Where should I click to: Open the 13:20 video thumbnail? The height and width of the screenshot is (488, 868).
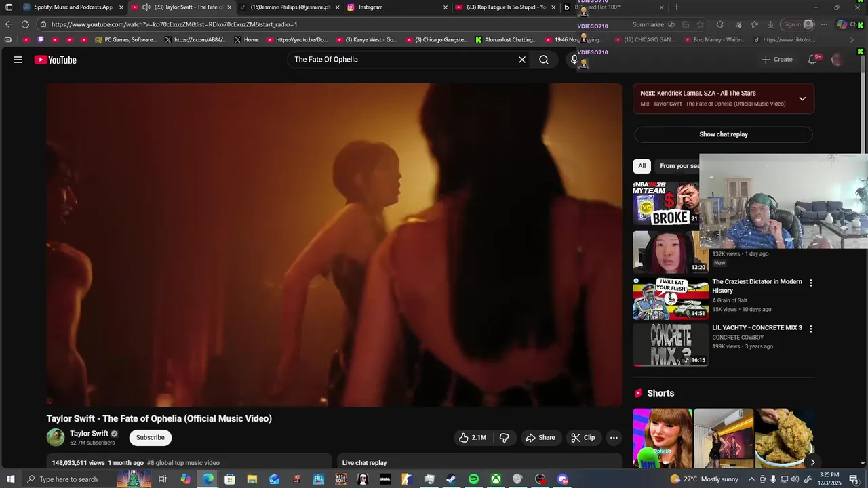tap(671, 251)
